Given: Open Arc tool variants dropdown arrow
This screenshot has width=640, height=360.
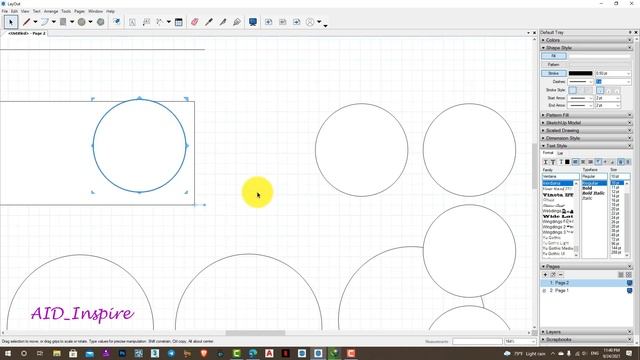Looking at the screenshot, I should pyautogui.click(x=53, y=22).
